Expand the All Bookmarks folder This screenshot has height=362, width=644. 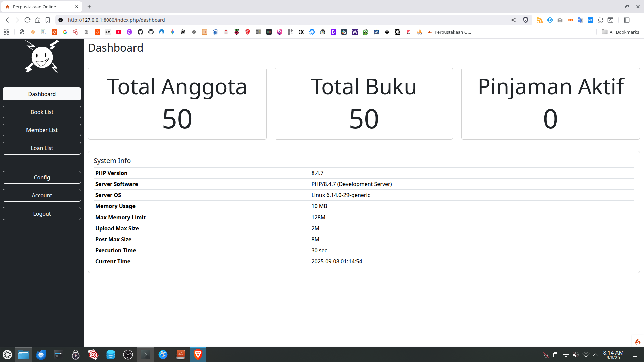click(621, 32)
